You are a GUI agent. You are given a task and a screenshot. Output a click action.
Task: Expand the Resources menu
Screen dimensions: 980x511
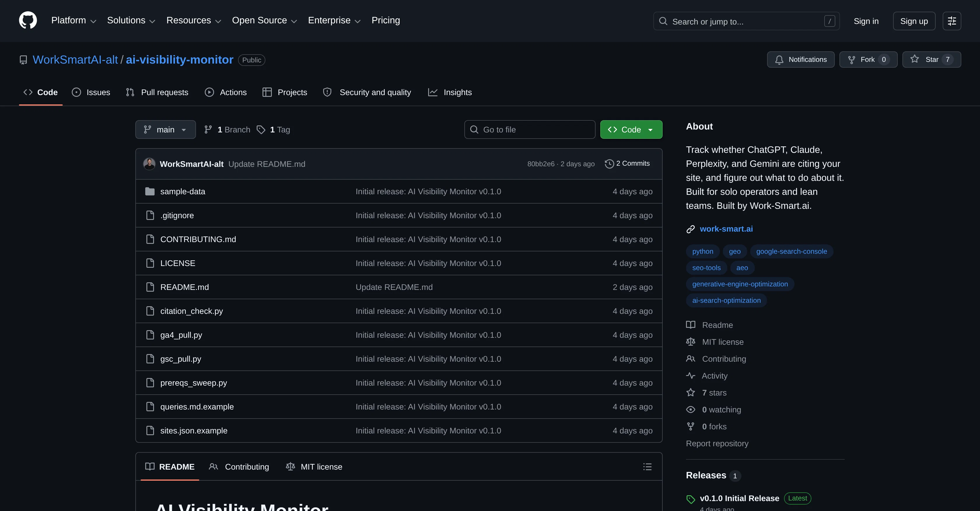pyautogui.click(x=194, y=20)
